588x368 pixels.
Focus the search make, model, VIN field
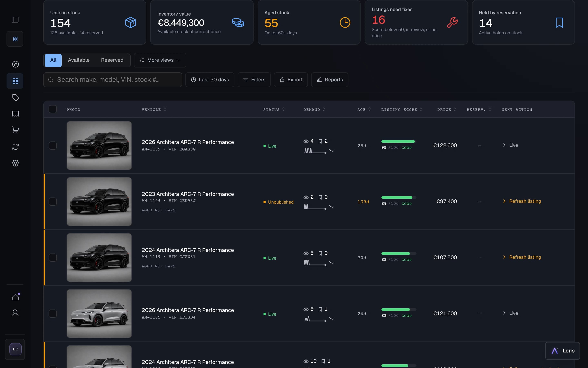pyautogui.click(x=113, y=80)
